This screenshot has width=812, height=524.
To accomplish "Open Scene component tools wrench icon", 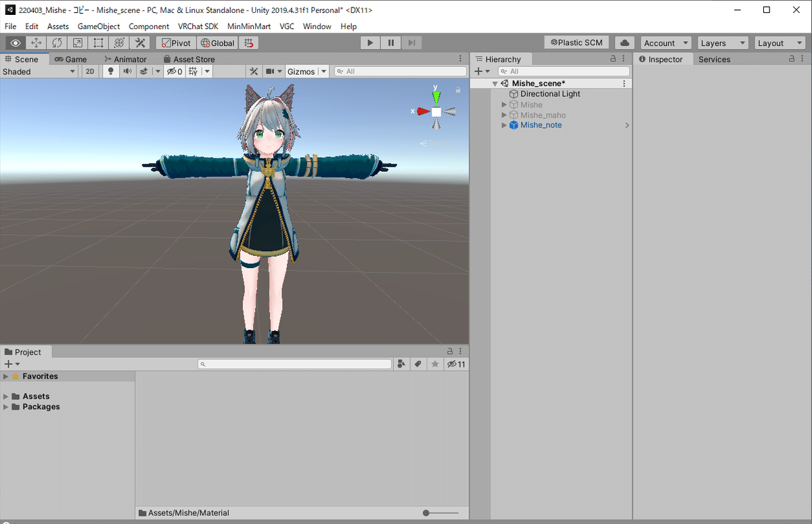I will pos(254,71).
